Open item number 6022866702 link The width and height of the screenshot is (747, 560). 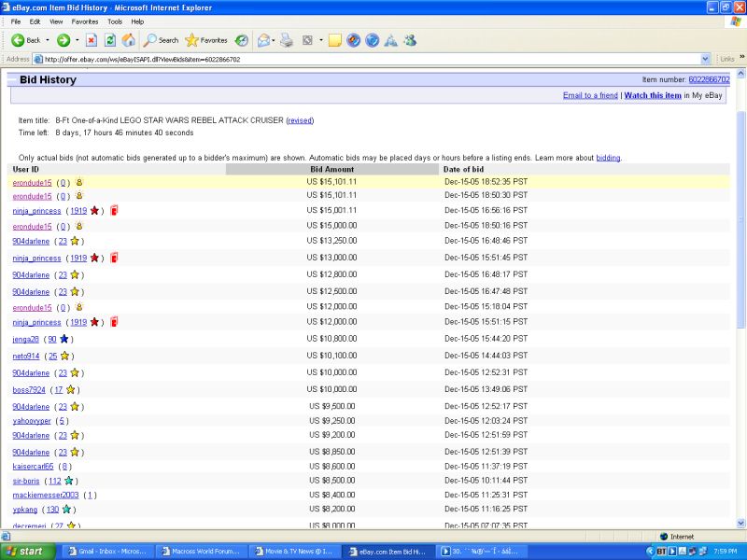pyautogui.click(x=709, y=79)
